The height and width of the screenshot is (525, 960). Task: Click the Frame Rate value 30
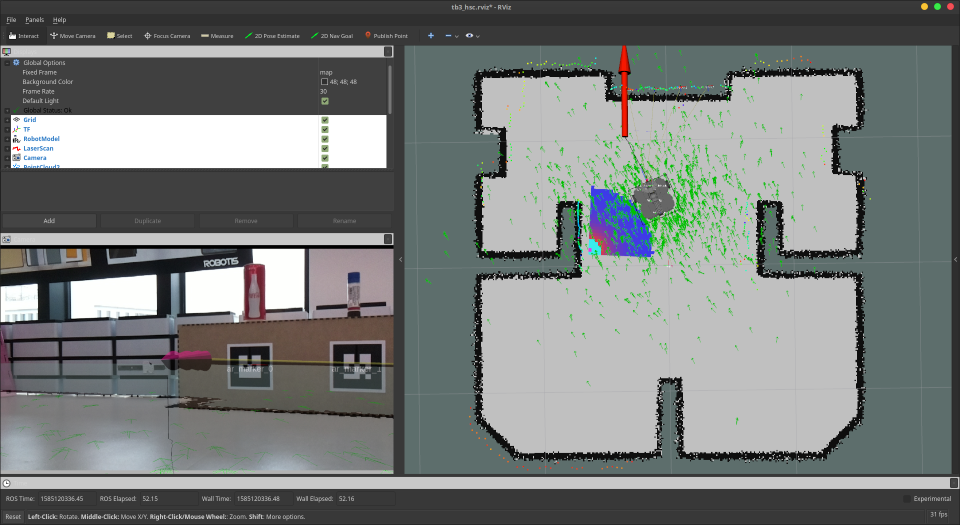coord(323,91)
